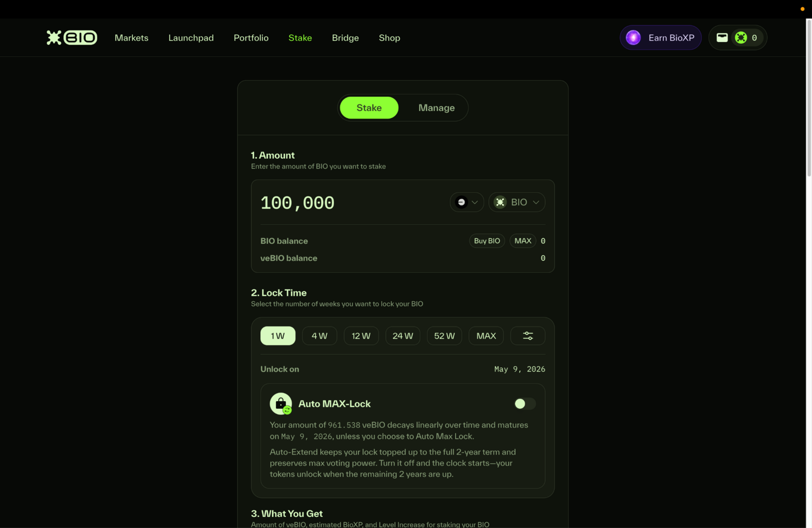The image size is (812, 528).
Task: Click the '2. Lock Time' heading
Action: click(x=279, y=293)
